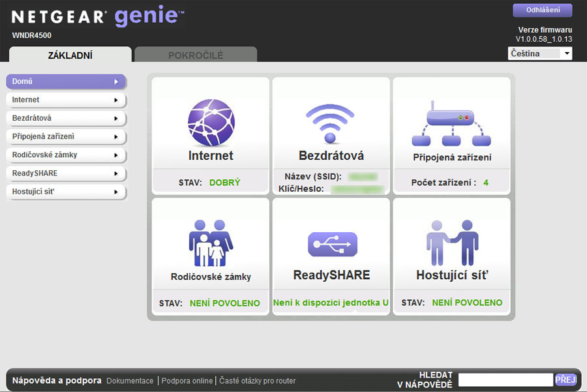
Task: Open the Připojená zařízení router network icon
Action: pos(451,123)
